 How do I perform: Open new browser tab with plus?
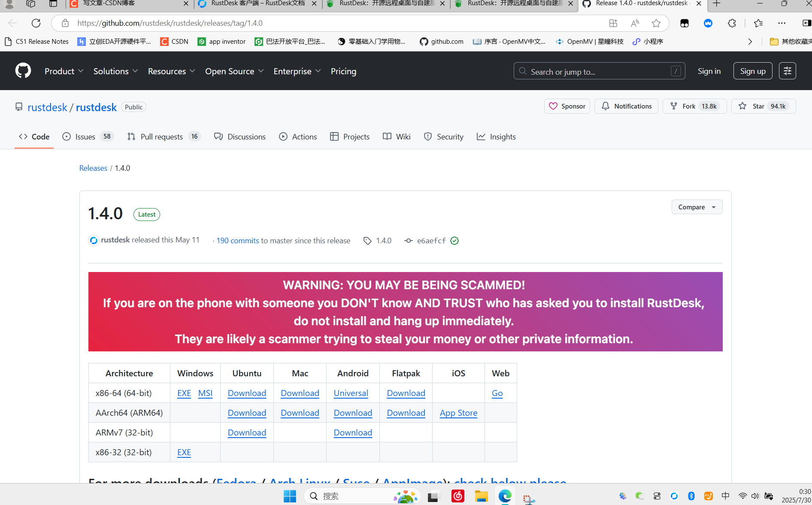click(x=717, y=3)
